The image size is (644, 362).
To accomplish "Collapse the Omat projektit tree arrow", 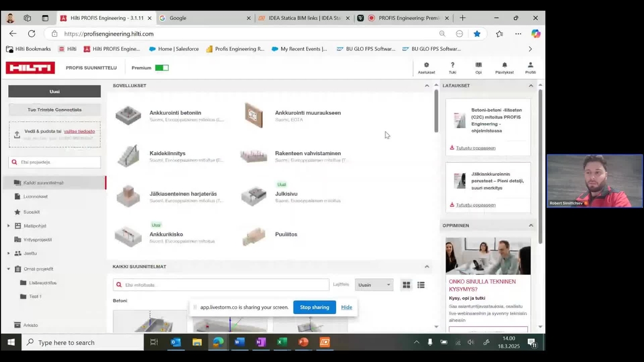I will [x=9, y=269].
